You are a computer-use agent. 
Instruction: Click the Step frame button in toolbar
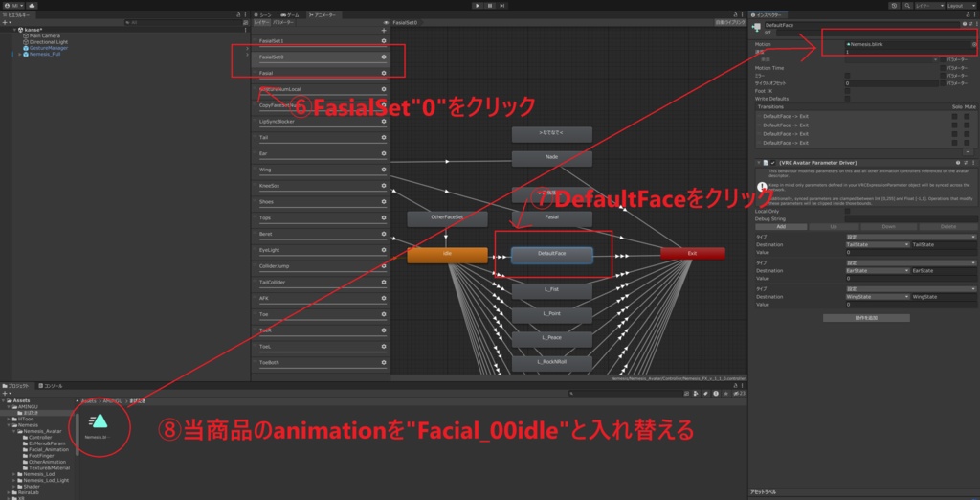pos(501,5)
